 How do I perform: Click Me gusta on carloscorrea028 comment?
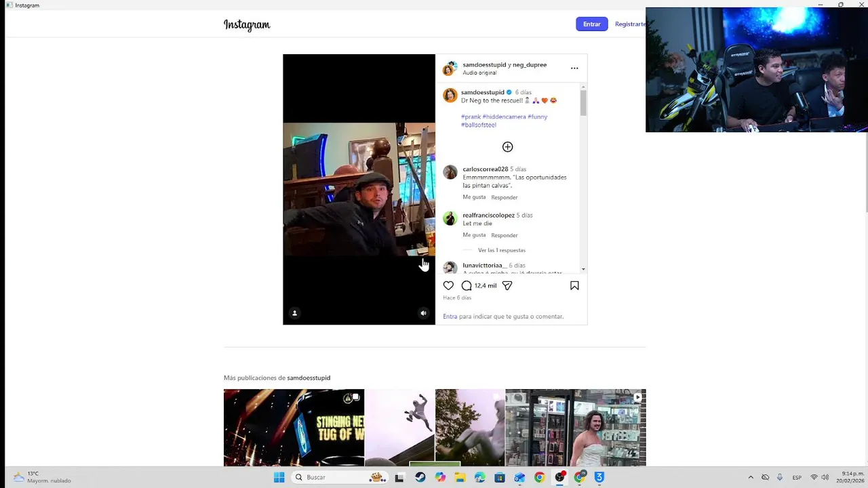point(474,197)
